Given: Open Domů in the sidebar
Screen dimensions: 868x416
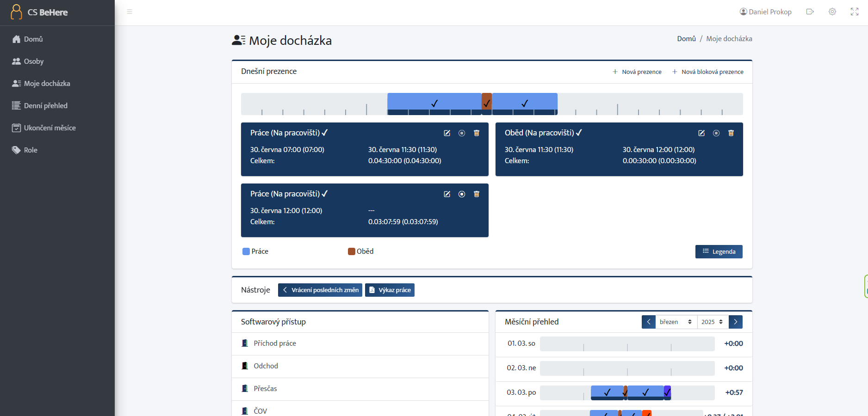Looking at the screenshot, I should click(57, 39).
